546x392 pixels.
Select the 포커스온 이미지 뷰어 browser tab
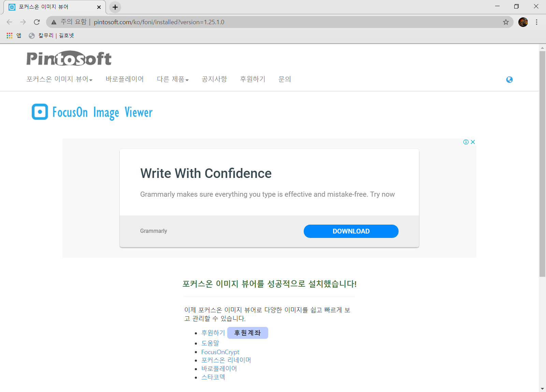(55, 7)
